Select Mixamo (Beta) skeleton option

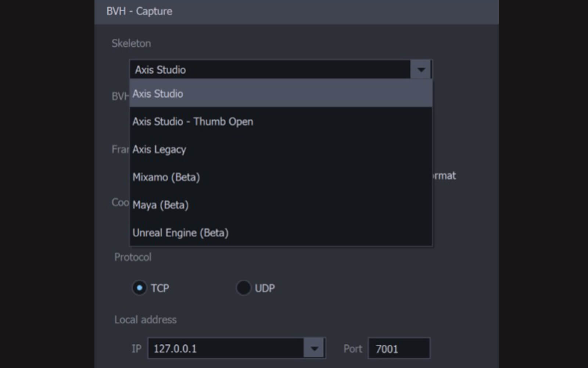pos(281,177)
